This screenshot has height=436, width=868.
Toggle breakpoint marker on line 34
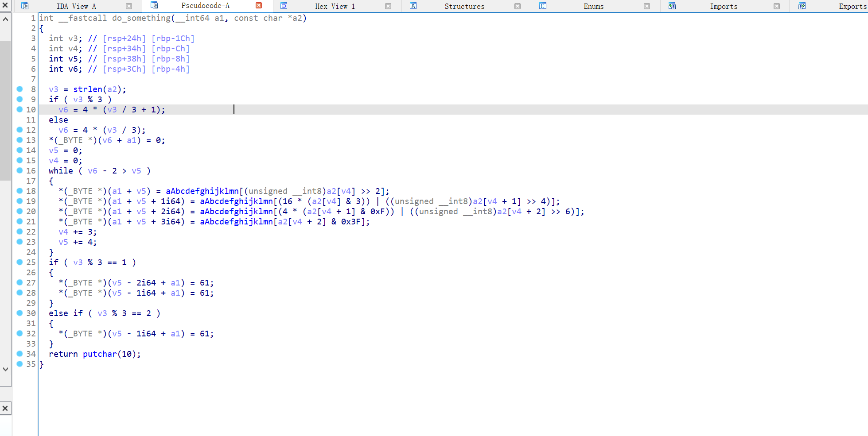coord(20,354)
